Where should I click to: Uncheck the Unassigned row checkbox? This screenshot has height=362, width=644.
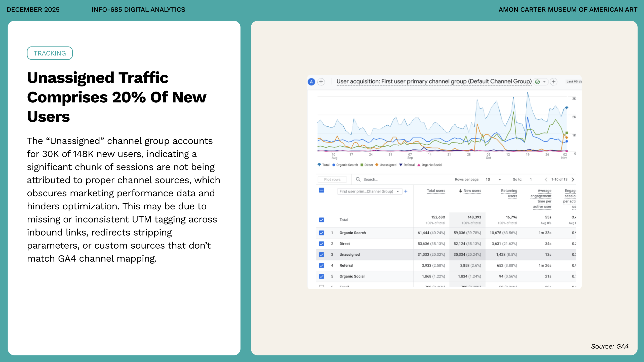[321, 255]
